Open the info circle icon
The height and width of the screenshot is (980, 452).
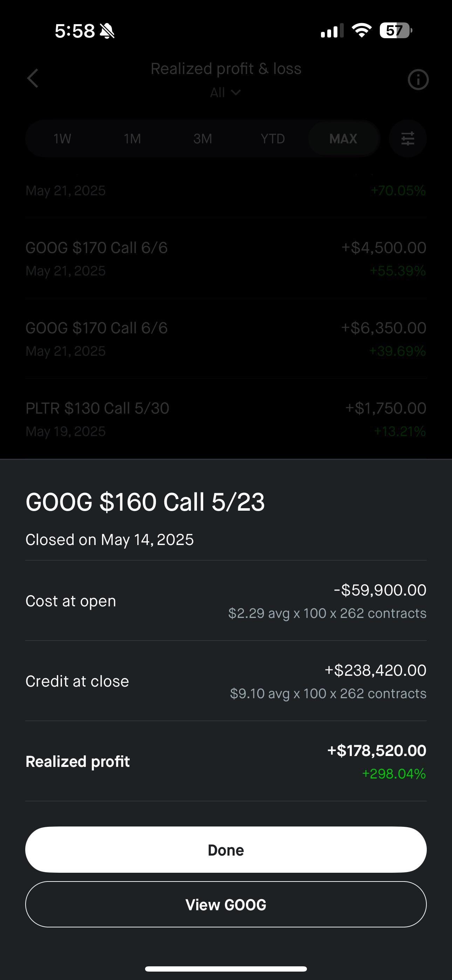point(418,80)
